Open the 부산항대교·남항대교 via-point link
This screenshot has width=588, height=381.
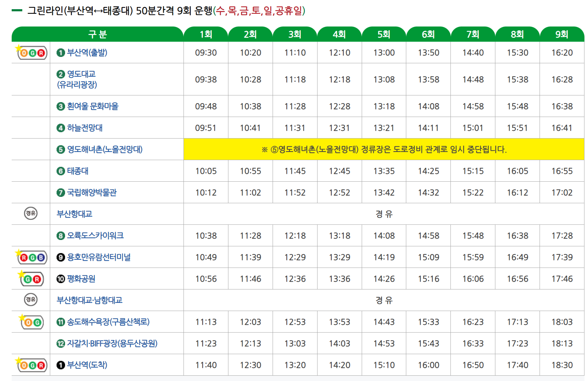(x=89, y=300)
